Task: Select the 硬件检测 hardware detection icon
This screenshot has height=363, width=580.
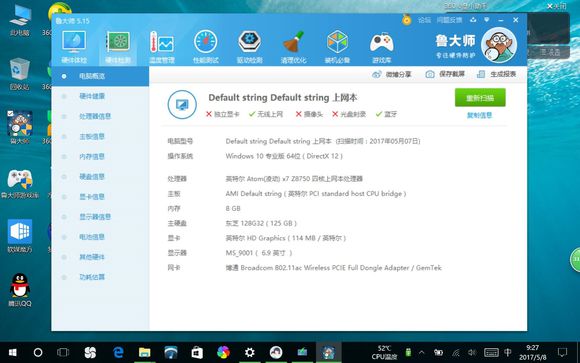Action: [118, 47]
